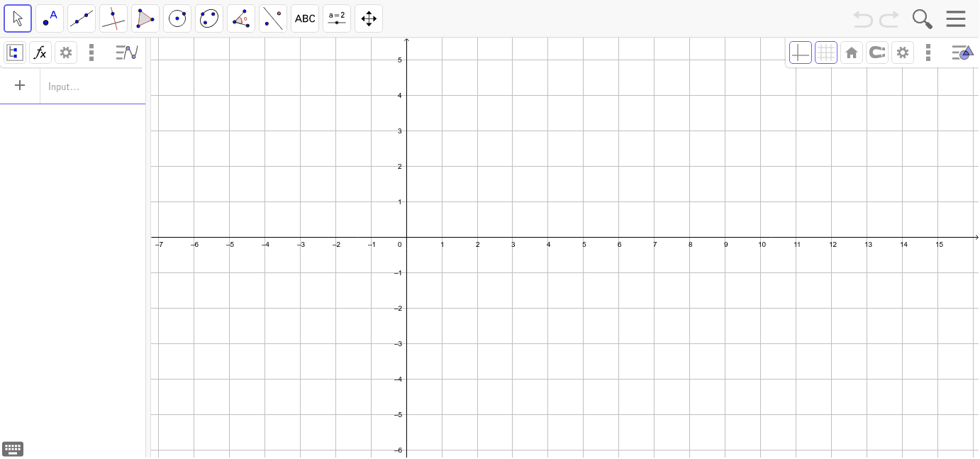
Task: Select the Move arrow tool
Action: [18, 18]
